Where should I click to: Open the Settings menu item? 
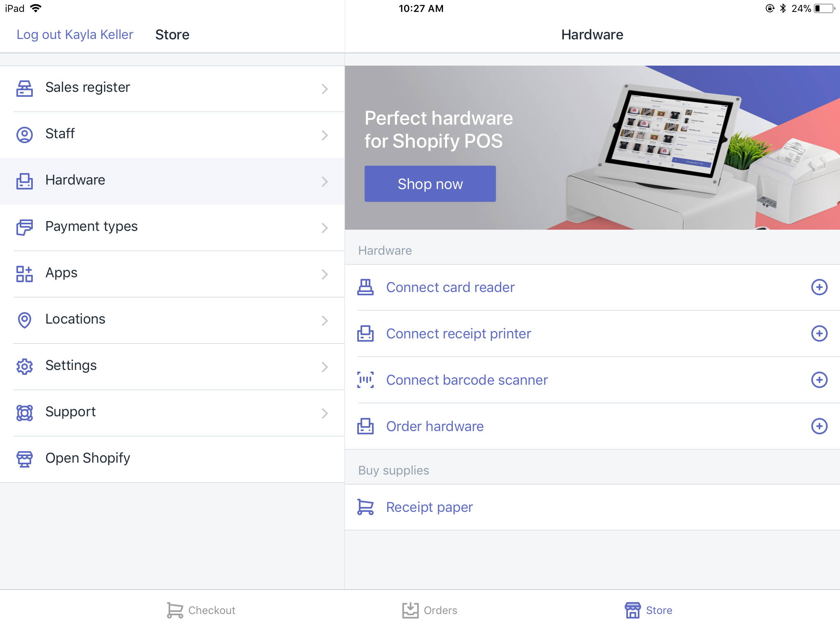click(x=172, y=367)
